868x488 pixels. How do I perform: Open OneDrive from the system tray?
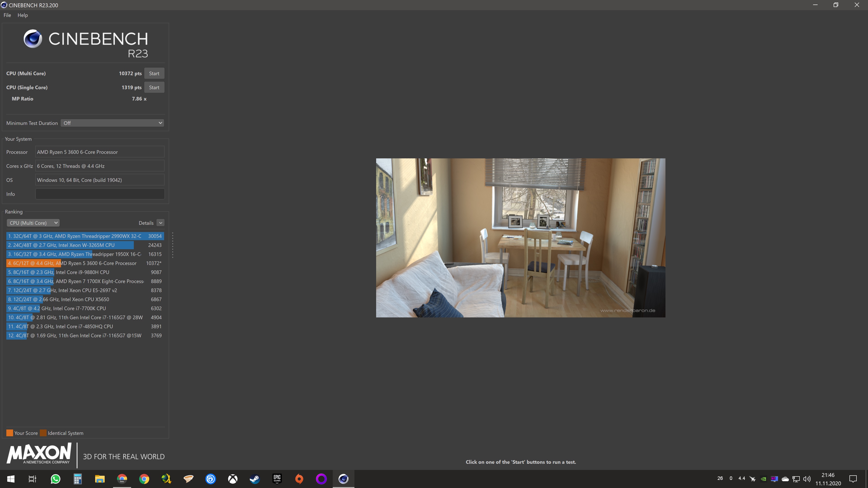point(785,479)
